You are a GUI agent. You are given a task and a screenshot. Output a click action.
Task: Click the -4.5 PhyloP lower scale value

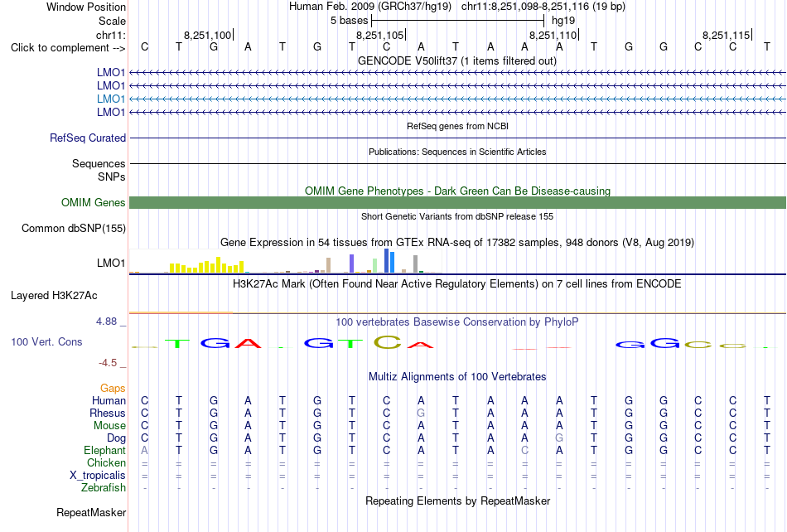coord(108,363)
